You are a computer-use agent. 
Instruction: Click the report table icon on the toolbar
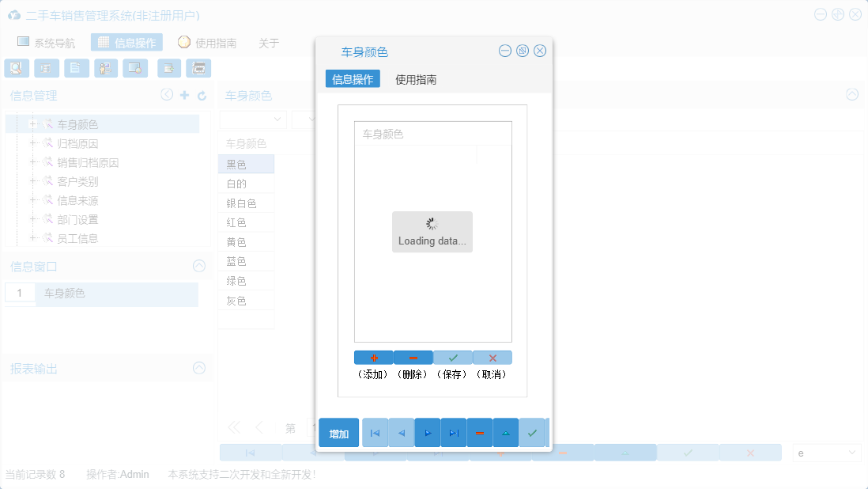47,68
